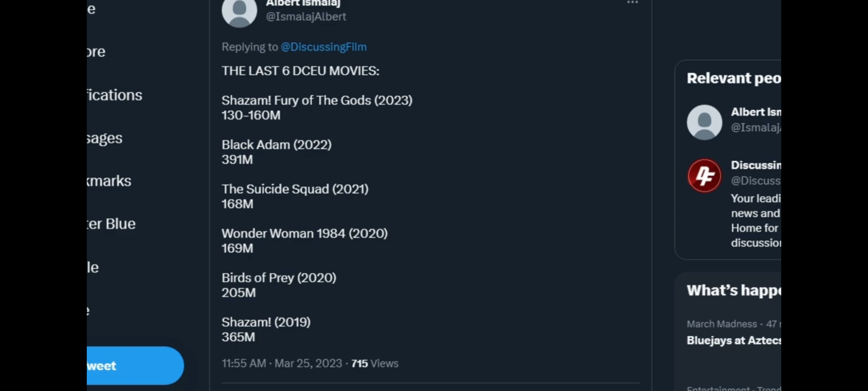Open Bookmarks in the left sidebar
Viewport: 868px width, 391px height.
click(x=109, y=181)
